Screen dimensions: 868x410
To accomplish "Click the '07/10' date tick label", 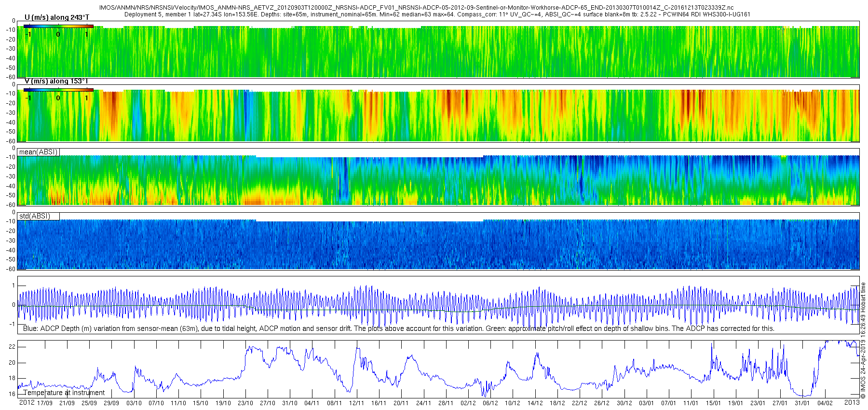I will (x=156, y=403).
